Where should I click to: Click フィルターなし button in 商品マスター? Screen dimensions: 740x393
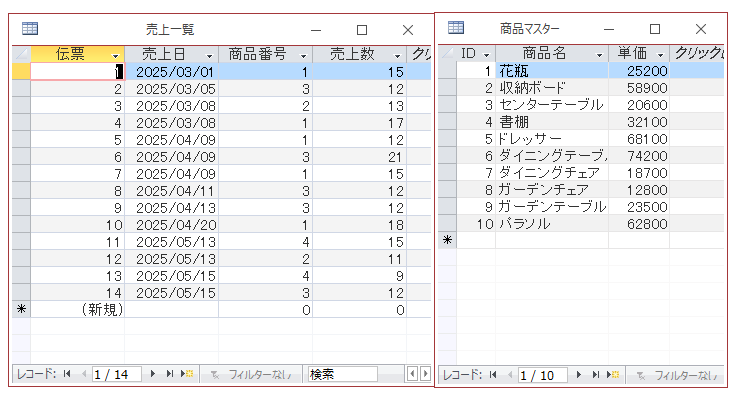pyautogui.click(x=675, y=375)
